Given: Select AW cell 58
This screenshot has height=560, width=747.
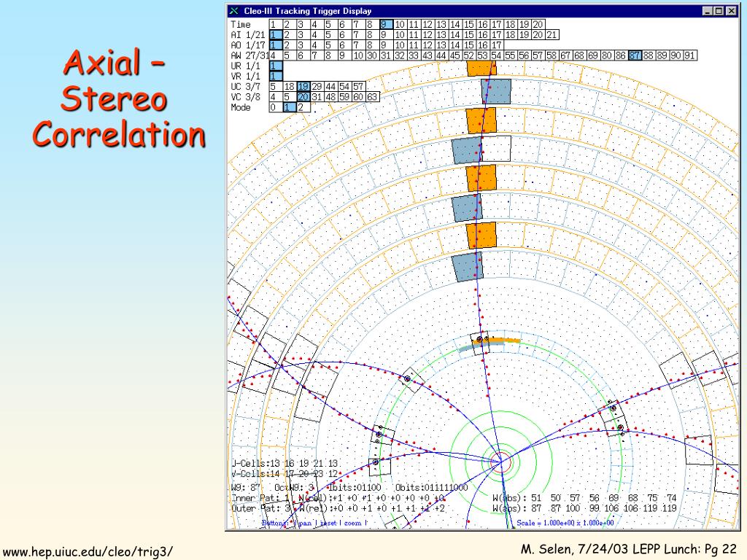Looking at the screenshot, I should pos(551,55).
